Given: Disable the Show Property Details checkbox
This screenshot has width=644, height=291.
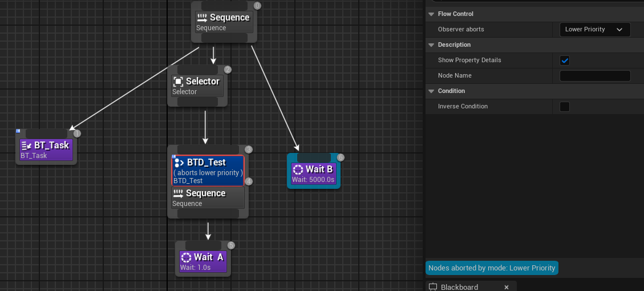Looking at the screenshot, I should pyautogui.click(x=565, y=60).
